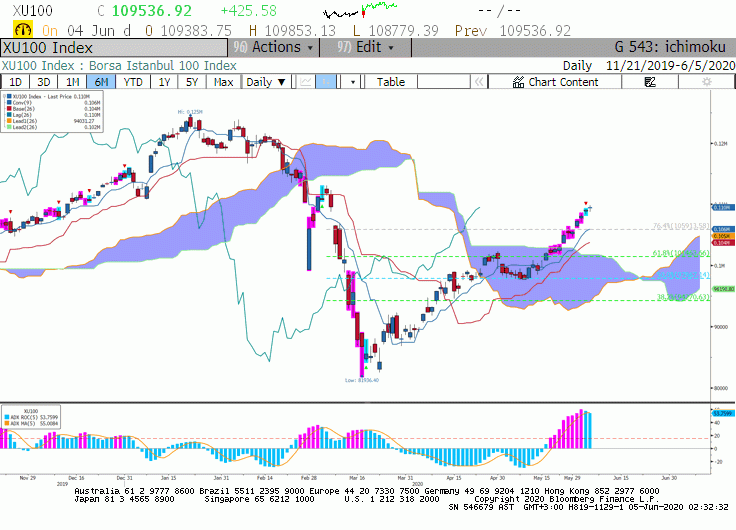Viewport: 736px width, 530px height.
Task: Click the +425.58 change value
Action: coord(248,11)
